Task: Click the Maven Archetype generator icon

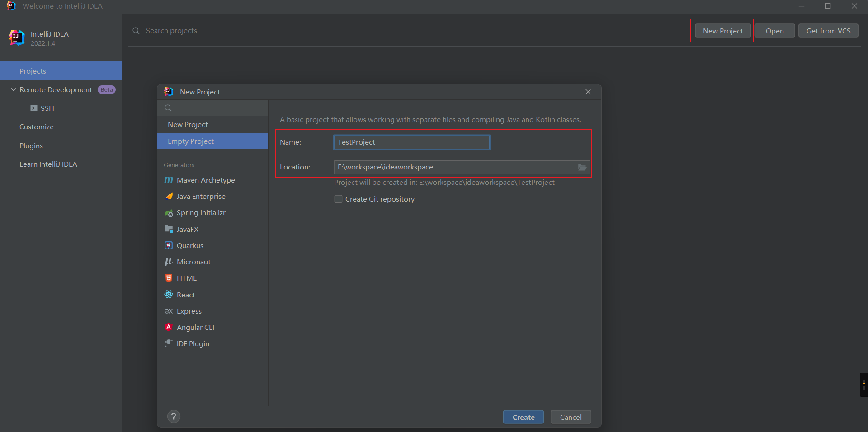Action: (x=169, y=180)
